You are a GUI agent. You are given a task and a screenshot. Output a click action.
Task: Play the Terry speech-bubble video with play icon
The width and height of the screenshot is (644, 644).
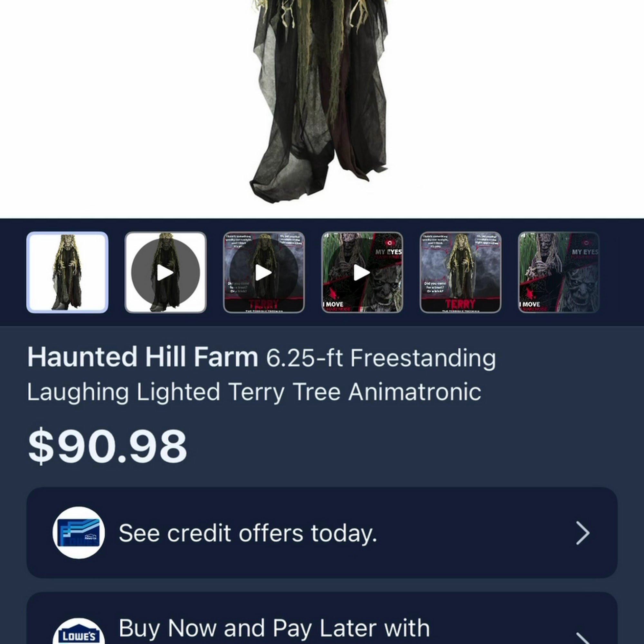coord(264,272)
